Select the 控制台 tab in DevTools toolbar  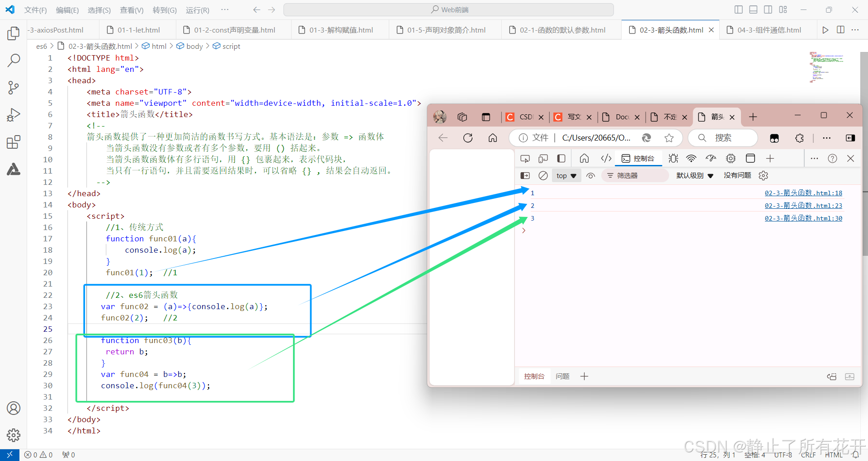638,158
